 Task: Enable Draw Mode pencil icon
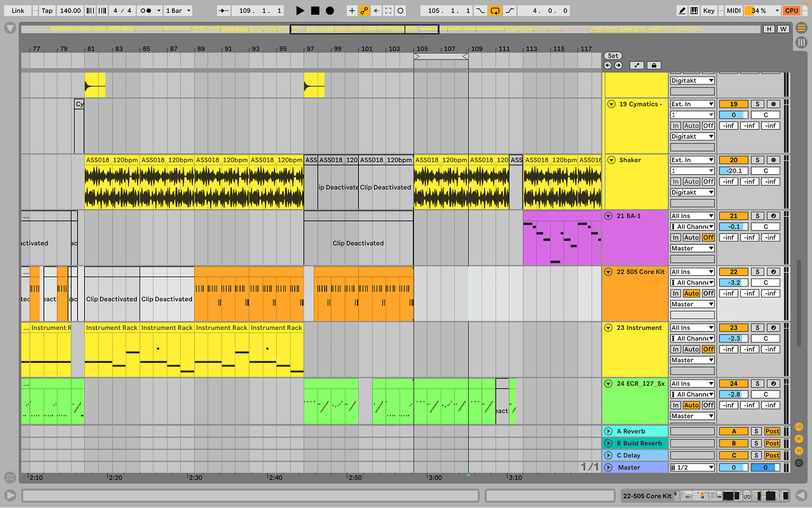pos(682,11)
